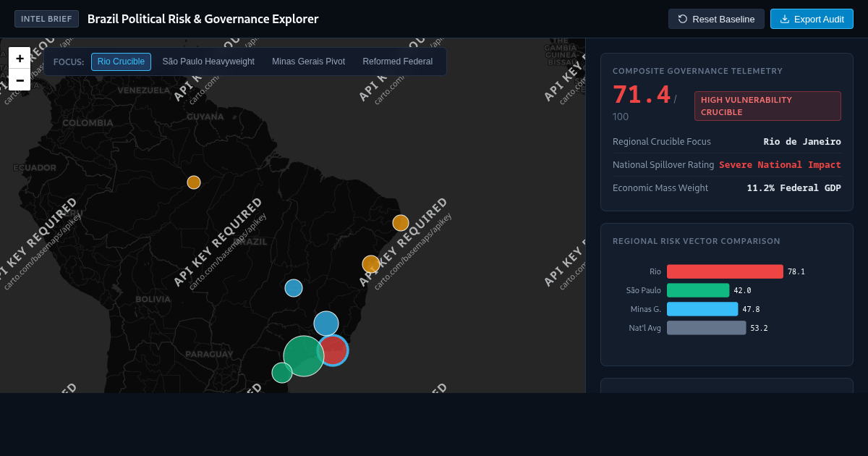
Task: Click the ECUADOR country label on map
Action: click(35, 168)
